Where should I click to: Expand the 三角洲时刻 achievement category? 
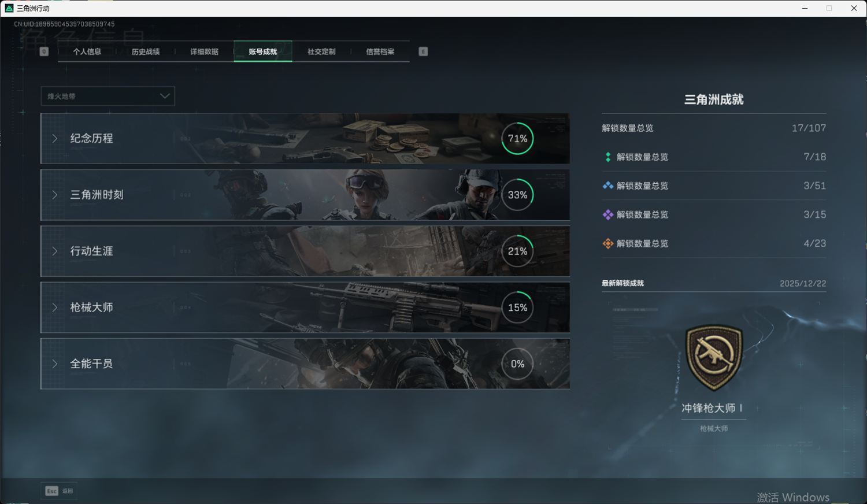(97, 195)
